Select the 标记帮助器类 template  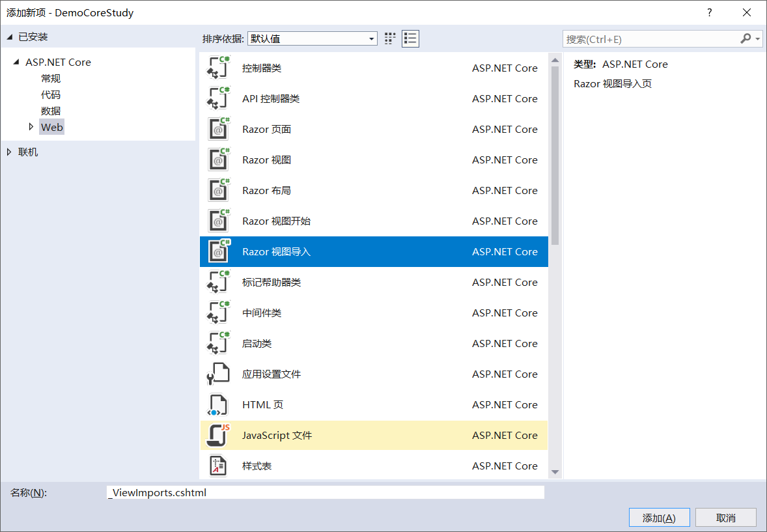[374, 282]
